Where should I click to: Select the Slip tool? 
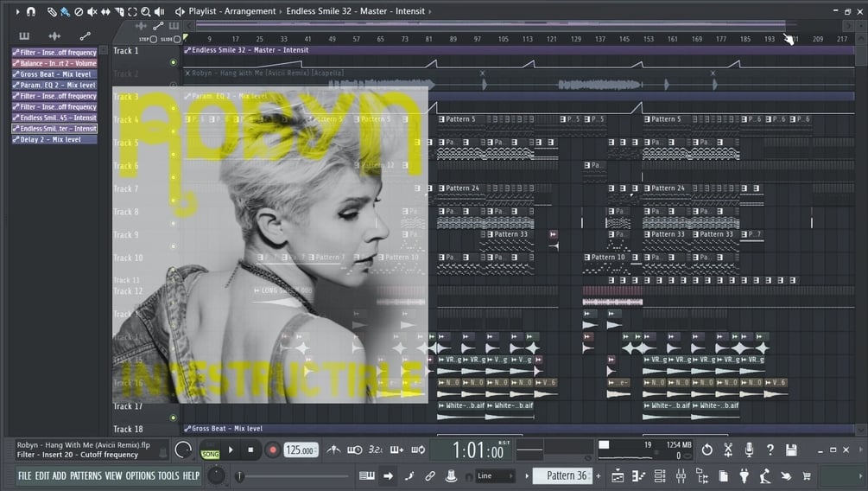pos(105,11)
